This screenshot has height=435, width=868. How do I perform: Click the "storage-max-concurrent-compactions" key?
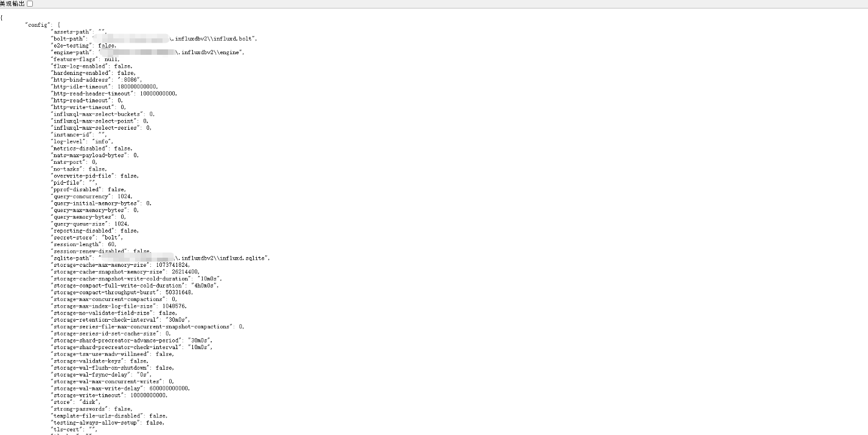click(x=108, y=299)
